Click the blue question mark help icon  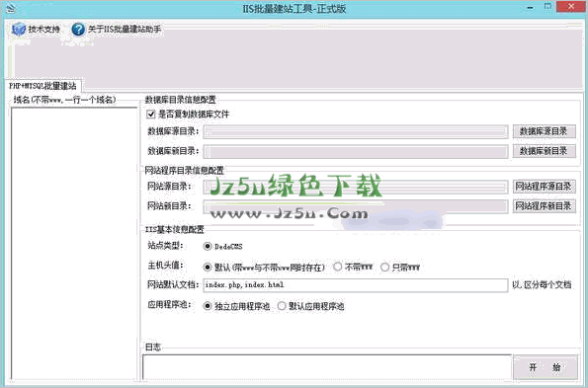78,29
